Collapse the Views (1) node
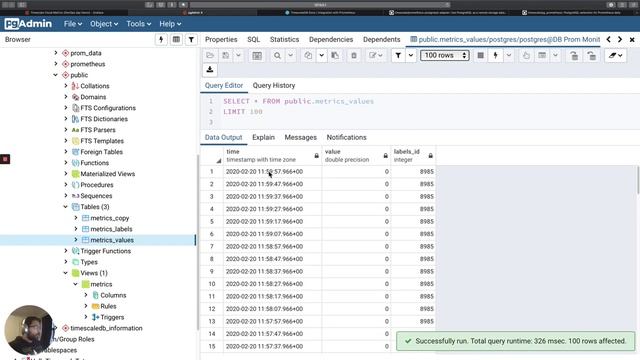The image size is (640, 360). coord(65,273)
